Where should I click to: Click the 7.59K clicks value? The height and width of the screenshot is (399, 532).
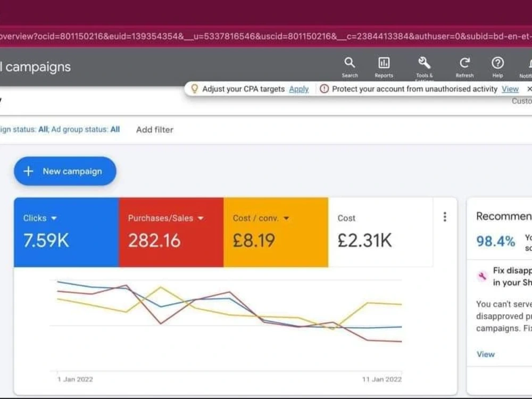[x=46, y=240]
